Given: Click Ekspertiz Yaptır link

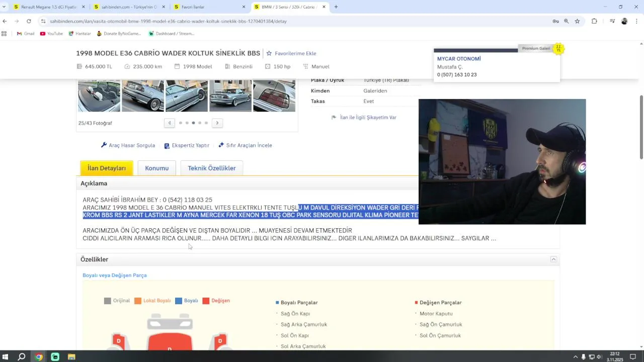Looking at the screenshot, I should coord(187,145).
